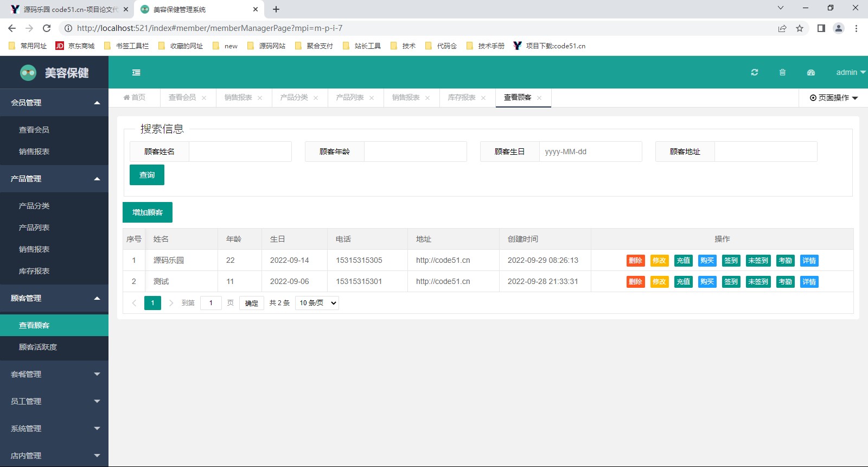Select 查看顾客 in the sidebar
Image resolution: width=868 pixels, height=467 pixels.
pos(54,325)
